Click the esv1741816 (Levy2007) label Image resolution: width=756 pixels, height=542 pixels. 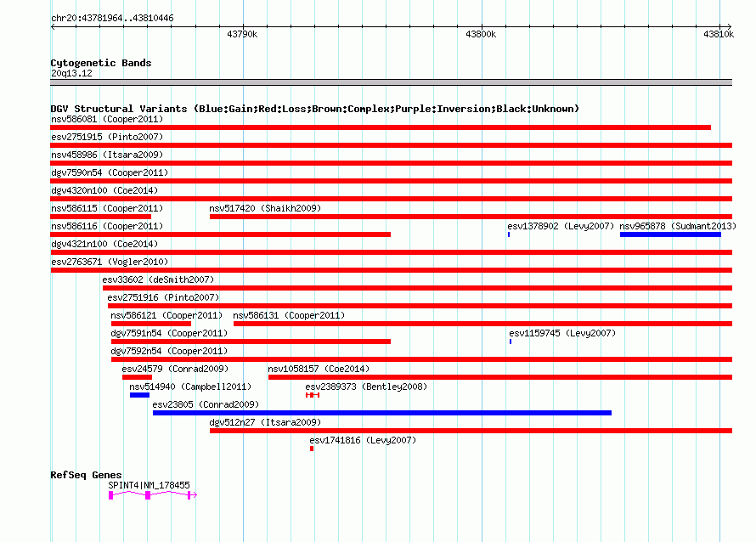(363, 440)
